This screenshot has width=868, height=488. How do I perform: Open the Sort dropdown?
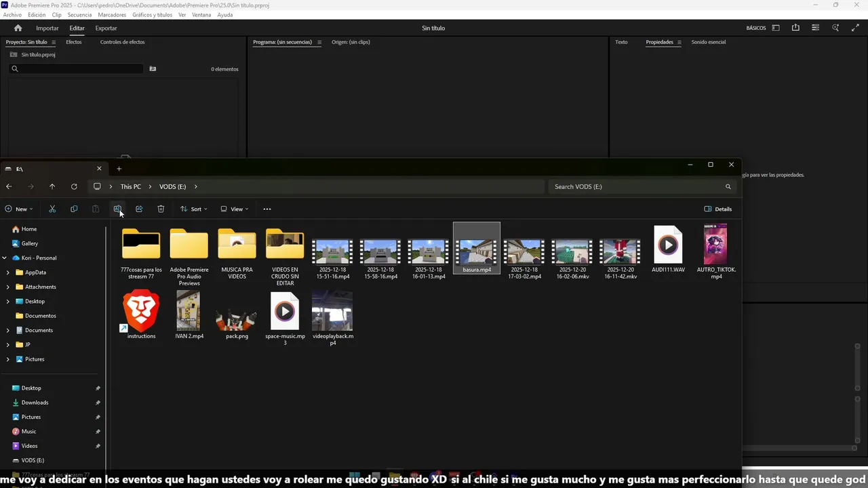pyautogui.click(x=193, y=209)
